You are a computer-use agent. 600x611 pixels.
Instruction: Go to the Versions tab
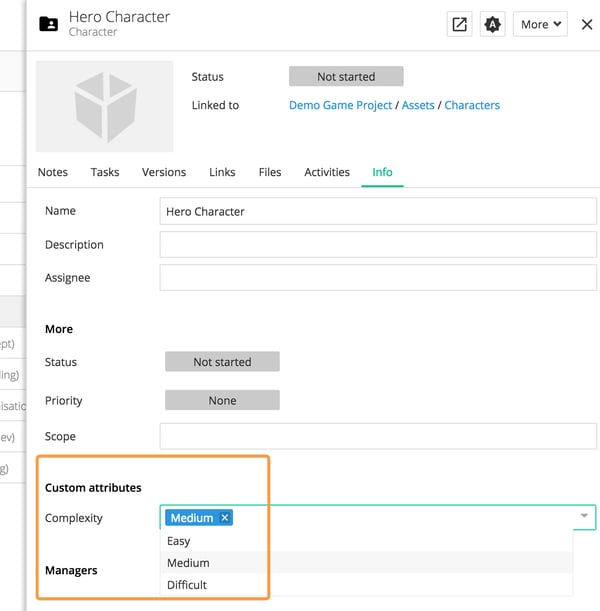pyautogui.click(x=164, y=172)
